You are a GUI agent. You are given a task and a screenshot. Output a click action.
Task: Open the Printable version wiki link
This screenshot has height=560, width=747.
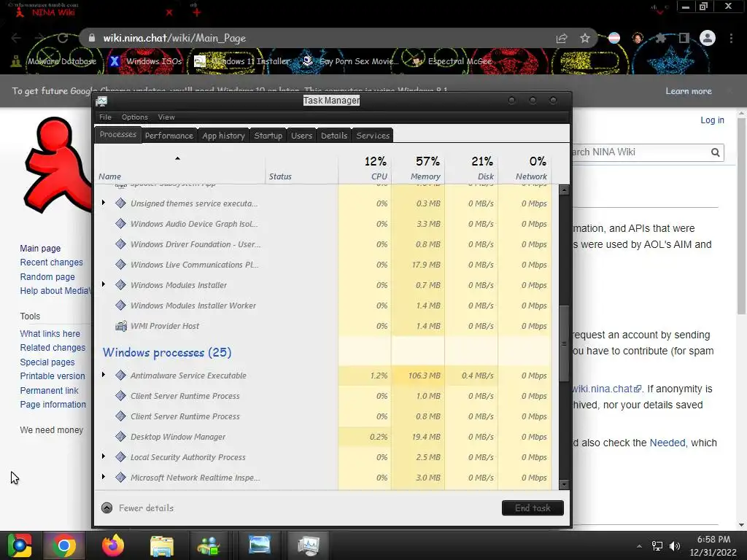(x=53, y=376)
